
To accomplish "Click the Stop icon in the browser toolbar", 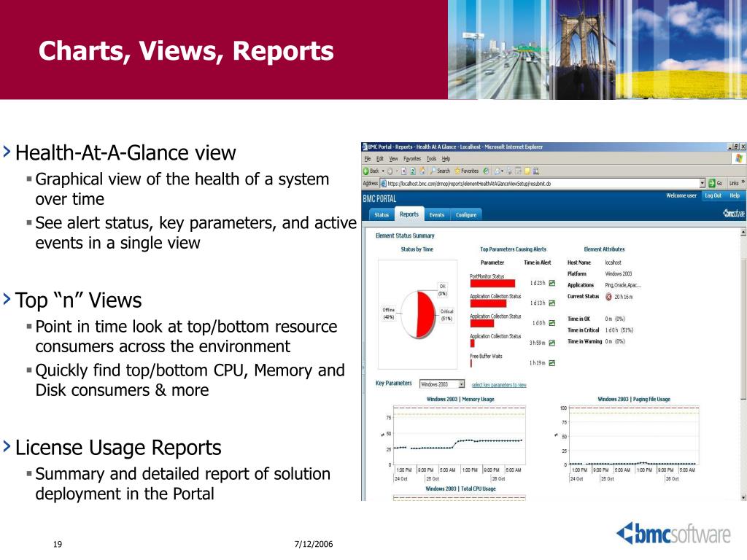I will (x=404, y=171).
